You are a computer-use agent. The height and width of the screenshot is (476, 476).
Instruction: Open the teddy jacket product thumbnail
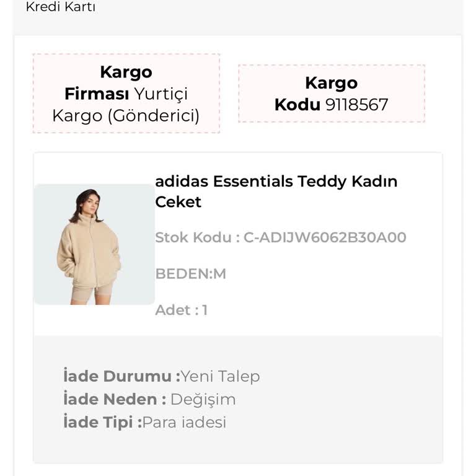click(94, 244)
